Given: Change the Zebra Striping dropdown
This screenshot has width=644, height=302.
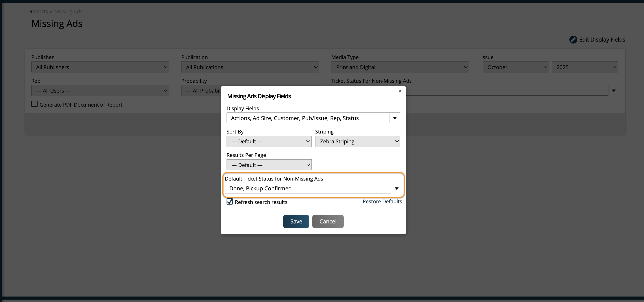Looking at the screenshot, I should [x=357, y=141].
